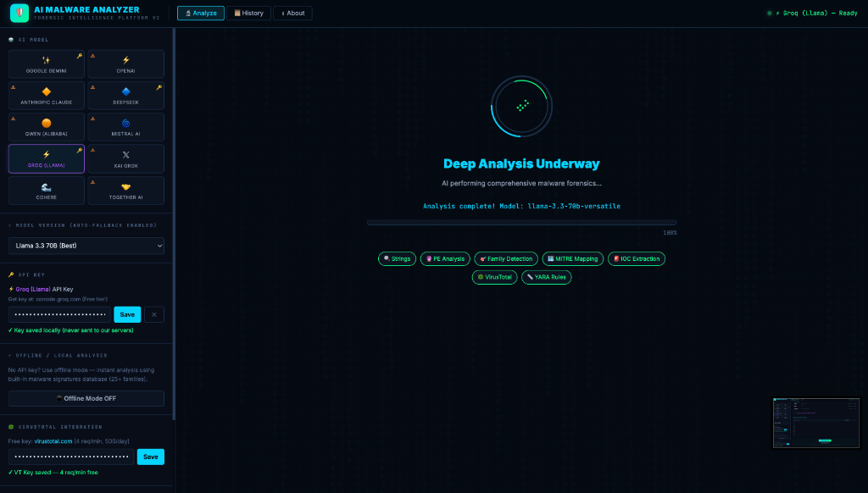Click the MITRE Mapping chip
This screenshot has height=493, width=868.
573,258
